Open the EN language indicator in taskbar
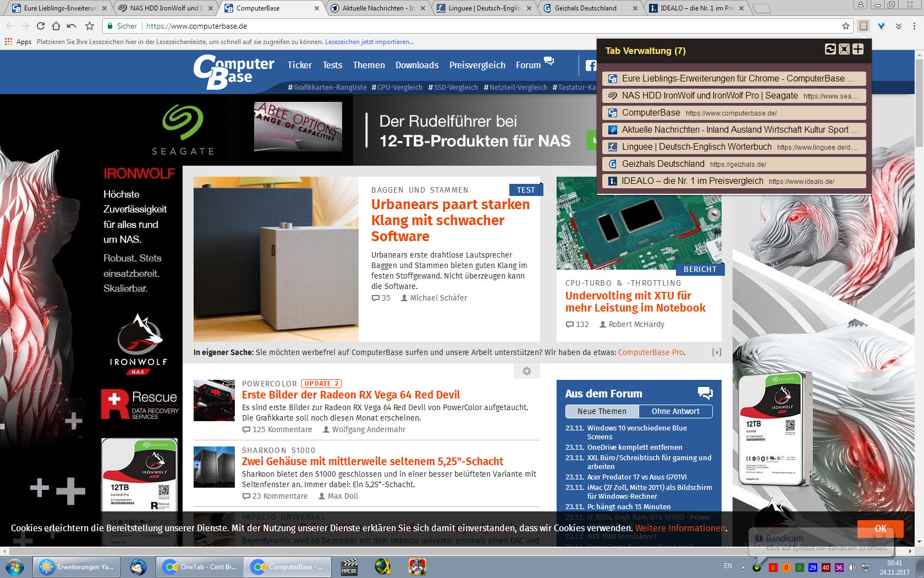 pos(728,566)
